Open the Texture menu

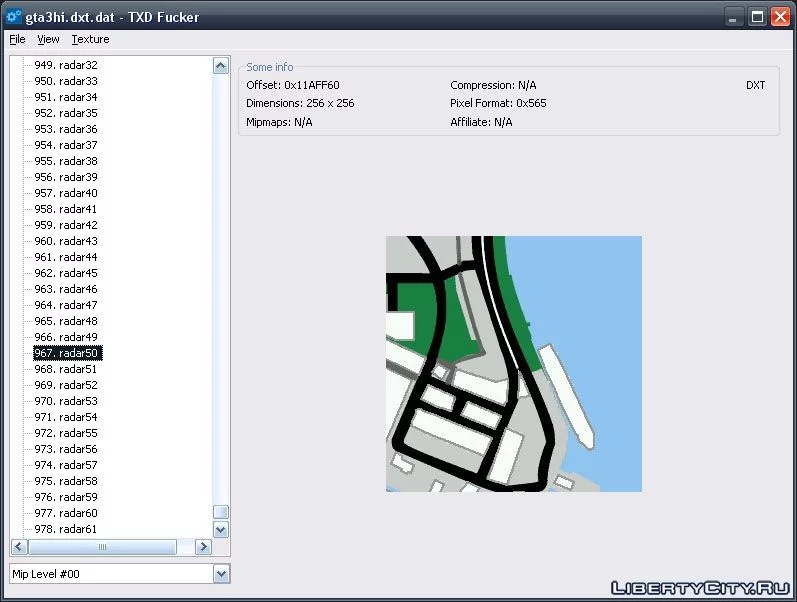tap(90, 39)
